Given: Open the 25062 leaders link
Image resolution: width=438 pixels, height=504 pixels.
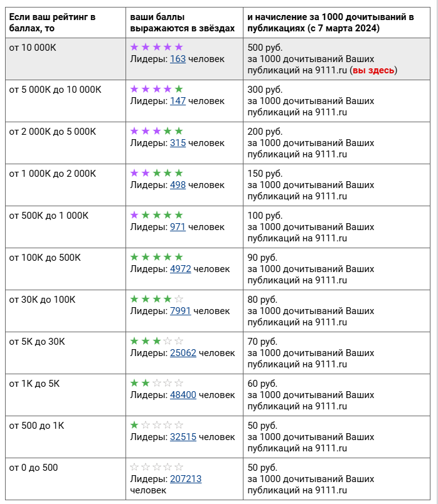Looking at the screenshot, I should tap(183, 353).
